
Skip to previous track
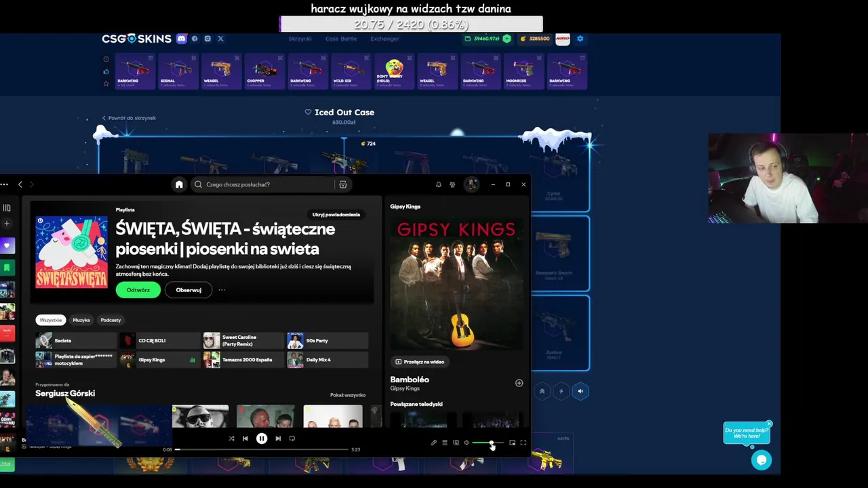(x=245, y=439)
